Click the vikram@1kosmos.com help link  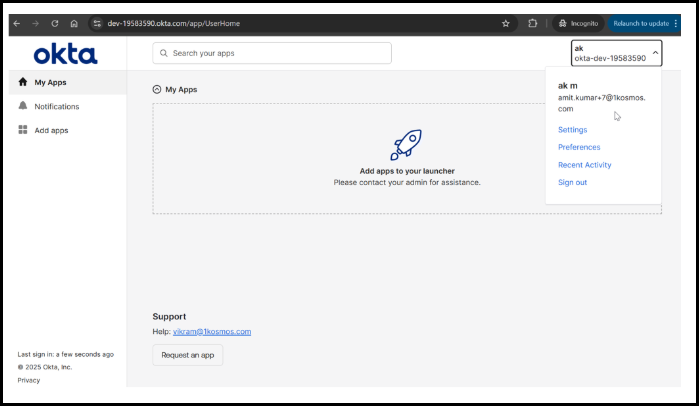pyautogui.click(x=212, y=331)
